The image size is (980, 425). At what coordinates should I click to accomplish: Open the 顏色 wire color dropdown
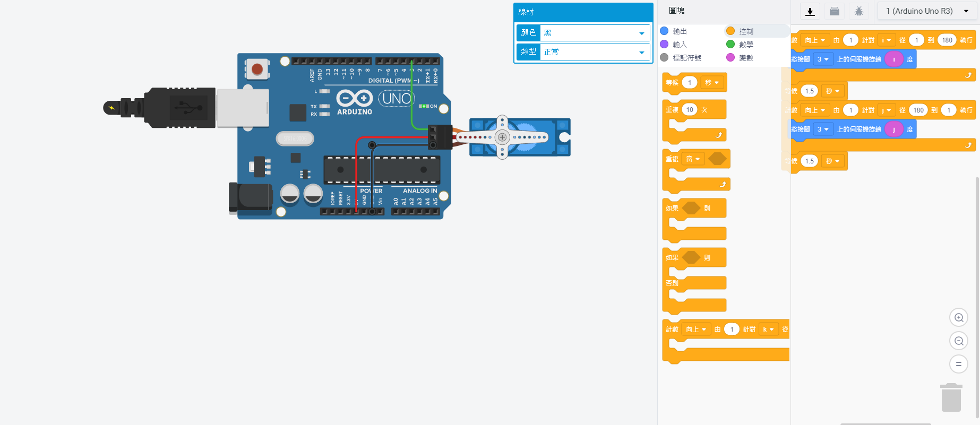595,33
